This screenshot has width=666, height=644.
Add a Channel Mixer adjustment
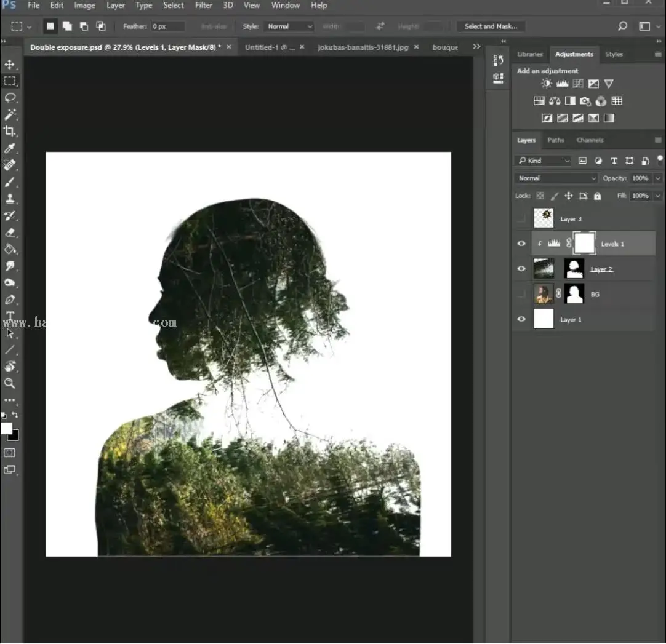coord(601,101)
